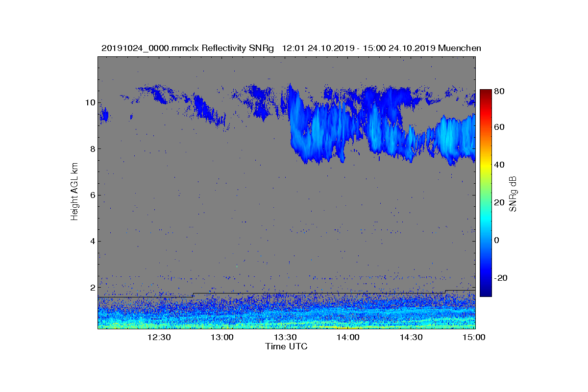Click the colorbar value 80
The width and height of the screenshot is (588, 392).
tap(500, 91)
